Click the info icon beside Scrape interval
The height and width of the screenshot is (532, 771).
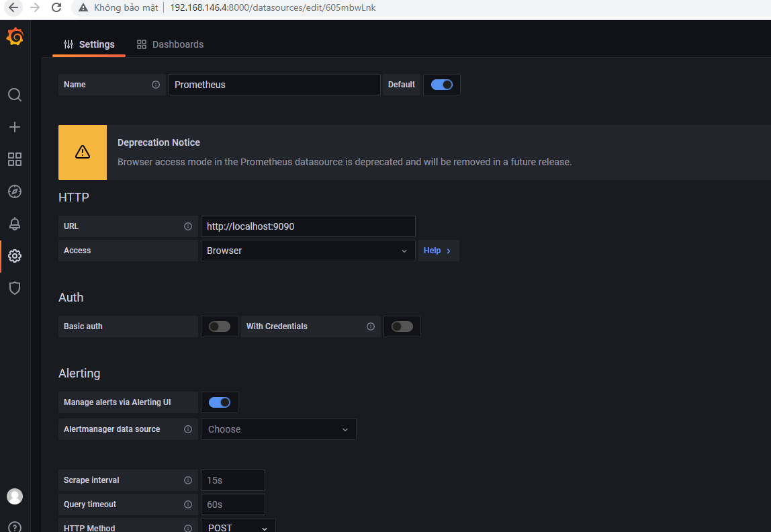point(188,480)
